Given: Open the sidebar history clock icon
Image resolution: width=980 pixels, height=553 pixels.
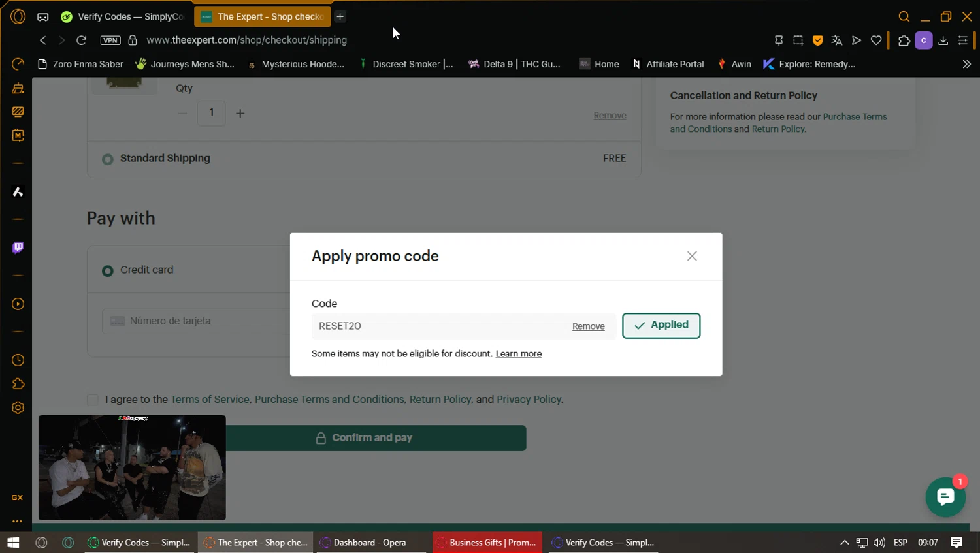Looking at the screenshot, I should tap(18, 360).
